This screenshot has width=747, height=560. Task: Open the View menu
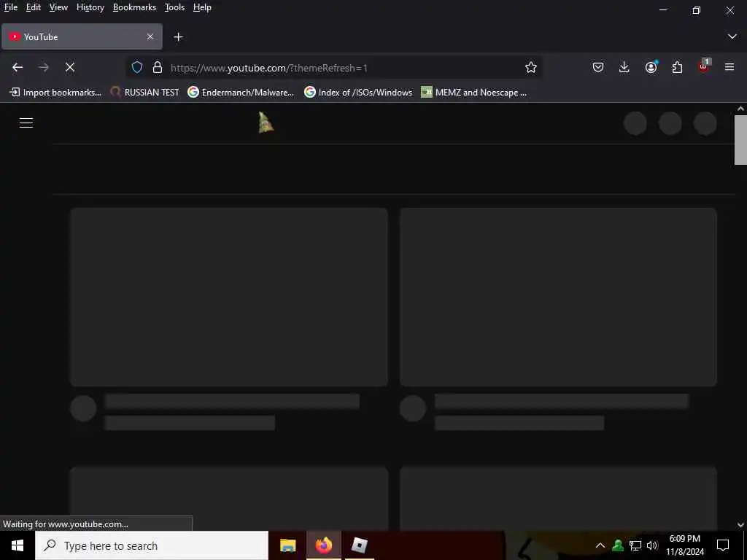(x=58, y=7)
